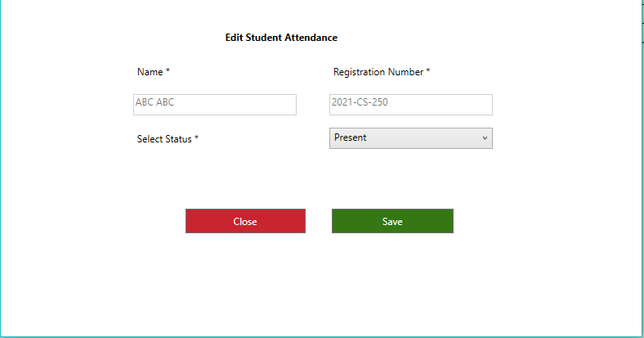Image resolution: width=644 pixels, height=338 pixels.
Task: Click the Select Status * label
Action: coord(168,139)
